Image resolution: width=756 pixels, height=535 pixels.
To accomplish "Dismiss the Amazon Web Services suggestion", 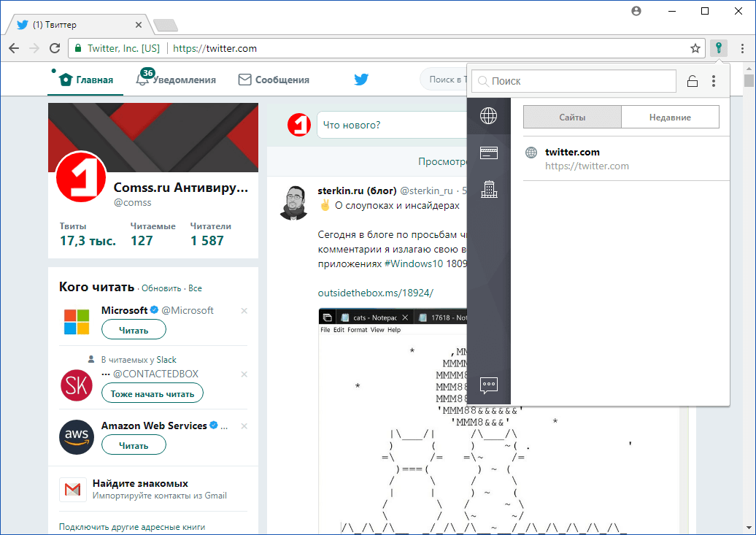I will (244, 426).
